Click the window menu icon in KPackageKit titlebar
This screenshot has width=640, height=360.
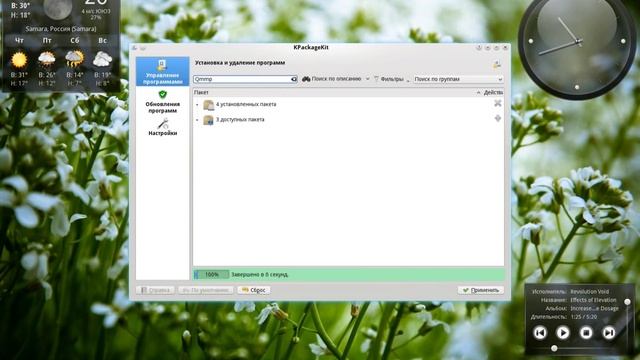134,48
